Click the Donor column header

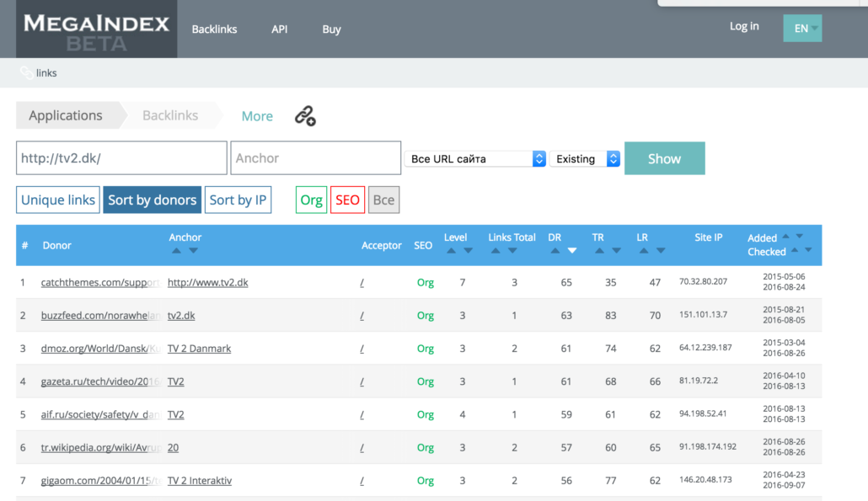(x=57, y=246)
